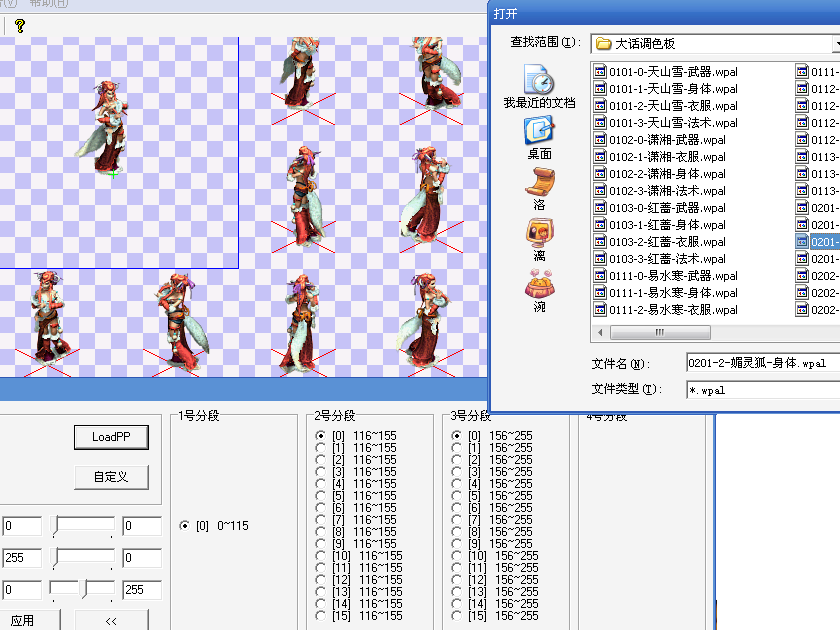Click the 应用 apply button
The image size is (840, 630).
pyautogui.click(x=29, y=620)
